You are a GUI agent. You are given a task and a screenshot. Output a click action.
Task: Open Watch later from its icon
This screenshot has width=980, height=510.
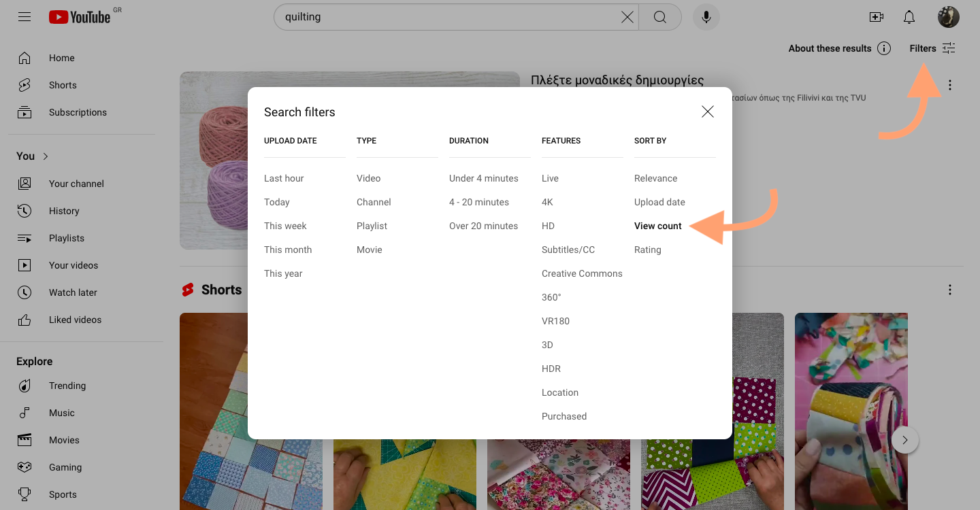click(x=24, y=292)
